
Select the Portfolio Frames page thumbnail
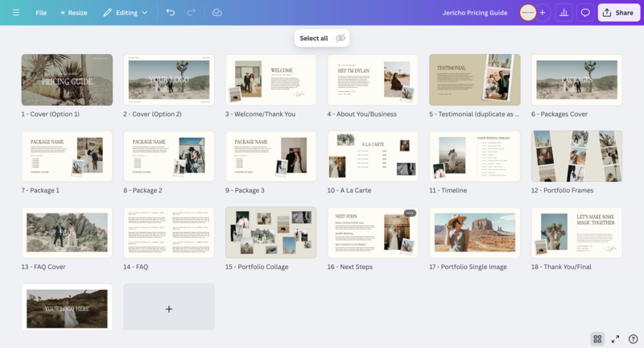point(576,156)
